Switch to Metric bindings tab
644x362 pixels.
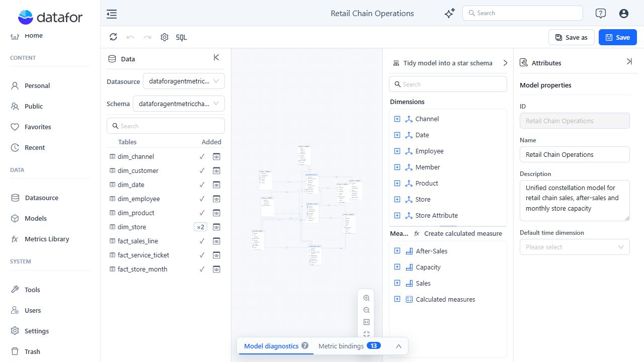[x=349, y=346]
